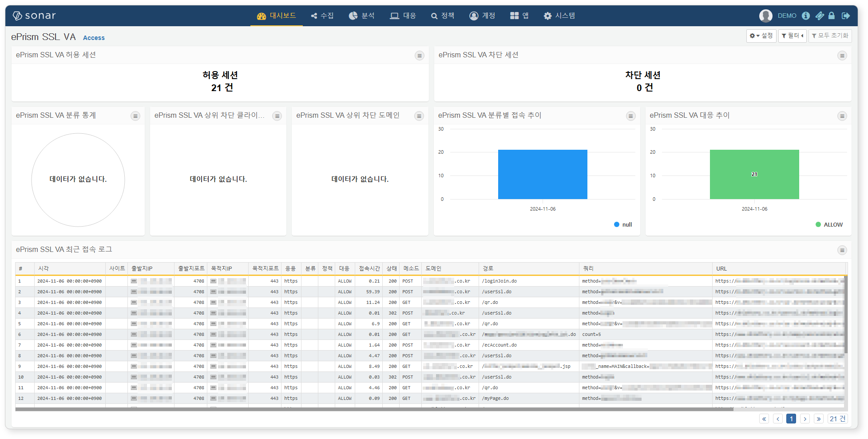The width and height of the screenshot is (868, 439).
Task: Click source IP icon in row 1
Action: 134,281
